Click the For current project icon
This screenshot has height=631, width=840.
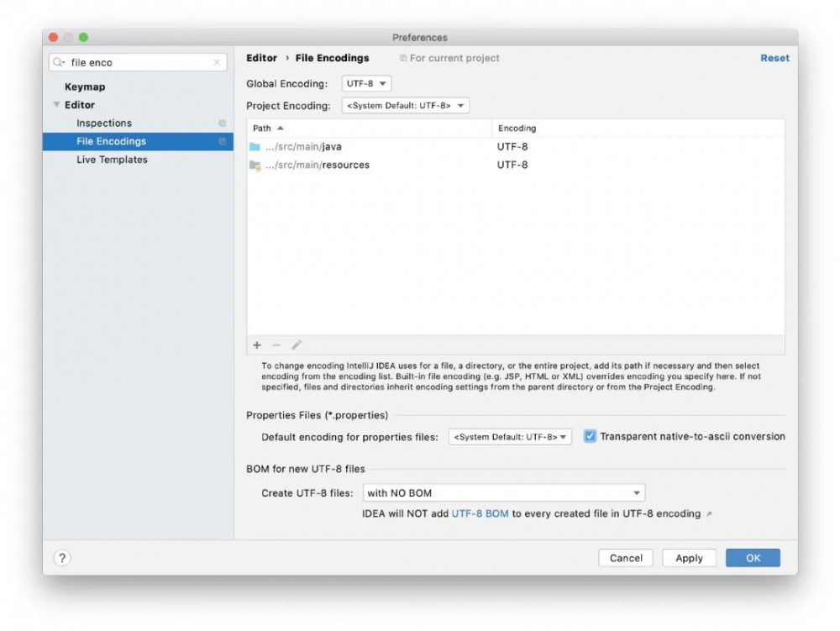point(403,58)
